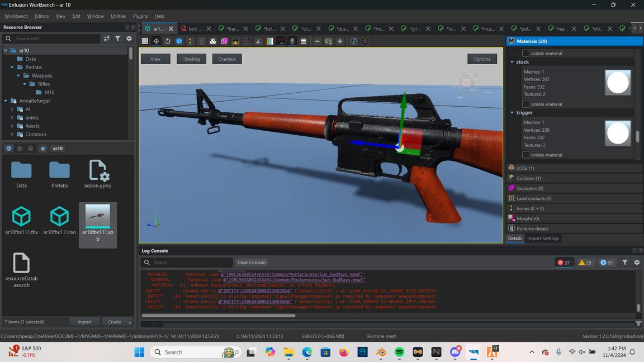
Task: Show only errors using red error counter
Action: 563,263
